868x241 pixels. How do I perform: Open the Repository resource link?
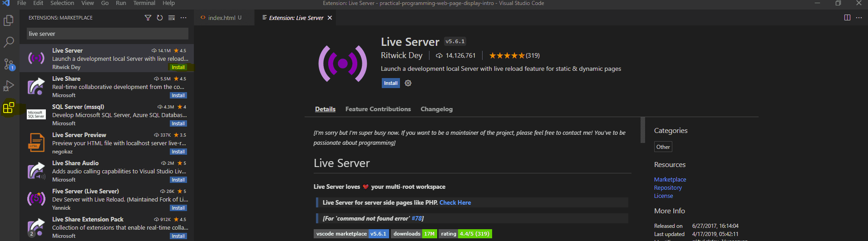(x=668, y=187)
